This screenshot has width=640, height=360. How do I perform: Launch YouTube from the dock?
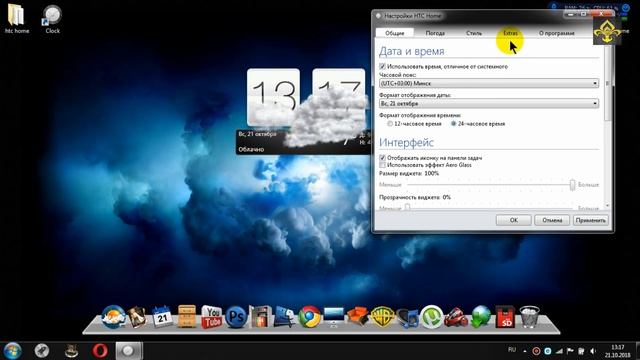[211, 317]
